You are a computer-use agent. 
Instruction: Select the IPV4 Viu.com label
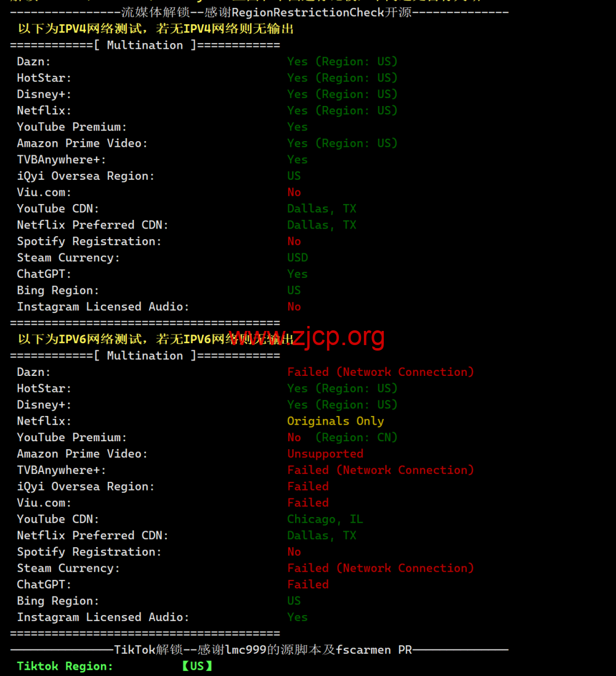click(44, 192)
